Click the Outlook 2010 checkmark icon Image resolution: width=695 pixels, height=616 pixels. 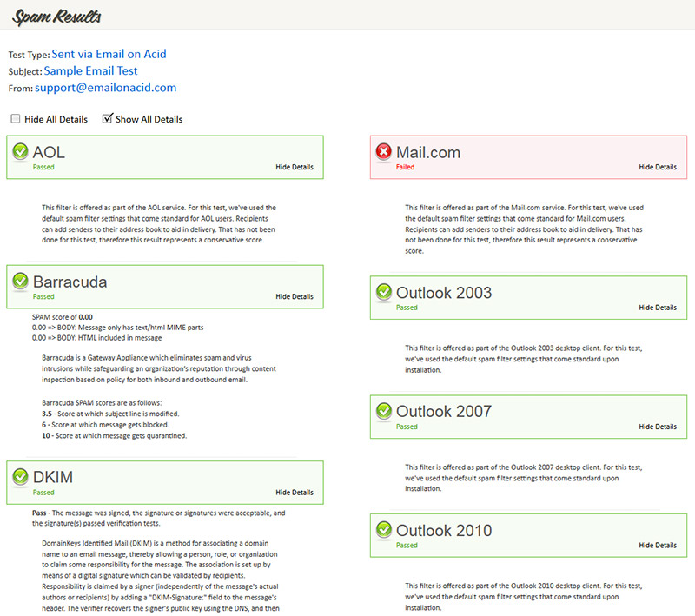click(384, 530)
